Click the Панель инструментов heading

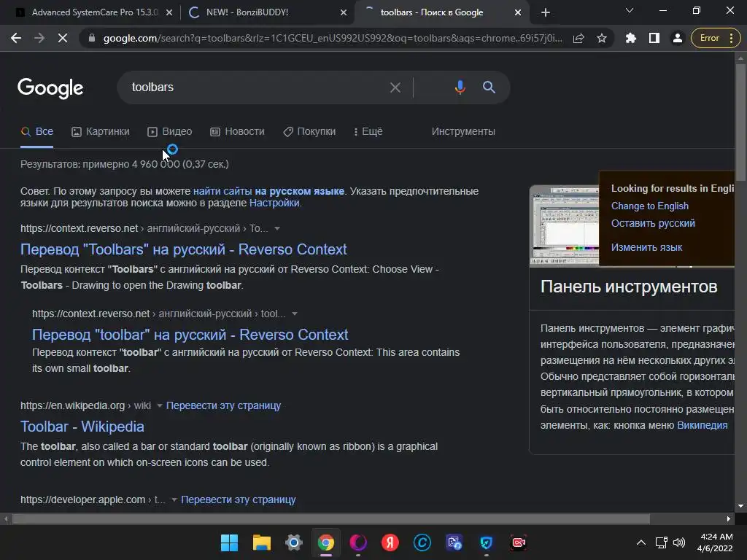tap(629, 287)
